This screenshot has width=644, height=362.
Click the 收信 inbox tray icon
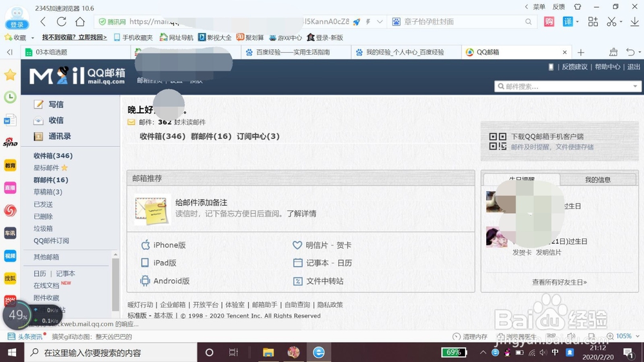click(38, 120)
